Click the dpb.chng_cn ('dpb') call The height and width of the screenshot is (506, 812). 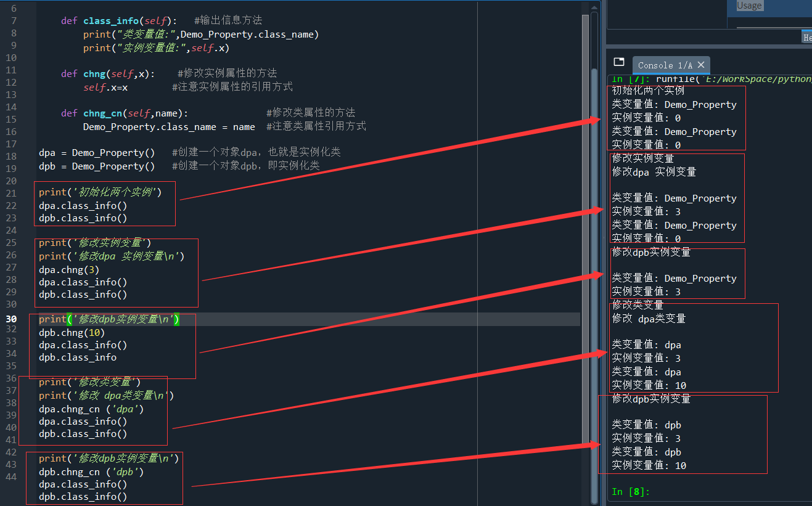91,471
